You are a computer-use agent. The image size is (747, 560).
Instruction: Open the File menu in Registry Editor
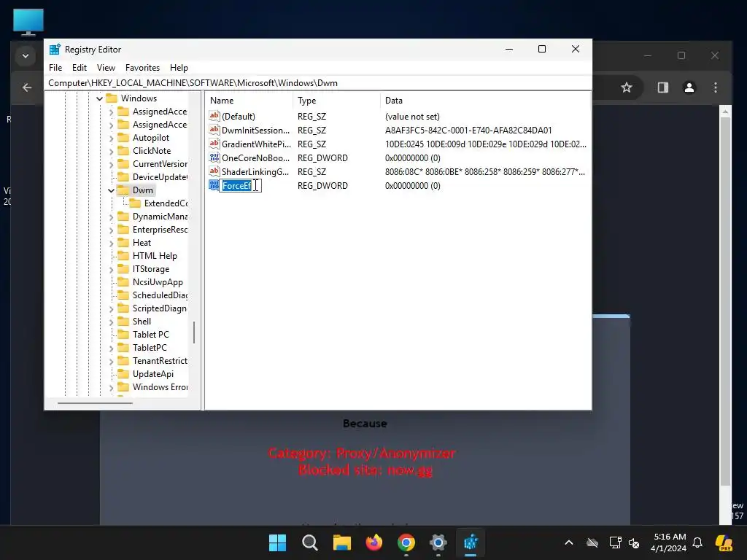click(55, 68)
